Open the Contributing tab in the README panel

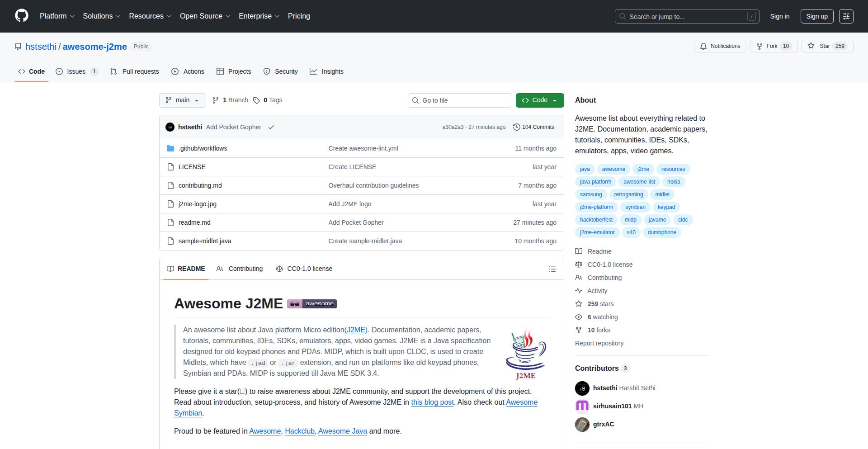[240, 269]
